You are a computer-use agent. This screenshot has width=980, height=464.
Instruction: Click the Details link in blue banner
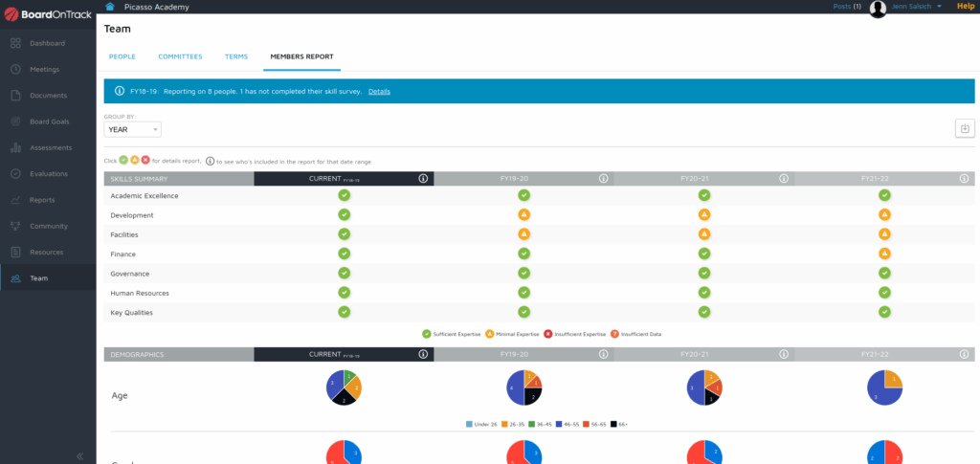point(379,91)
